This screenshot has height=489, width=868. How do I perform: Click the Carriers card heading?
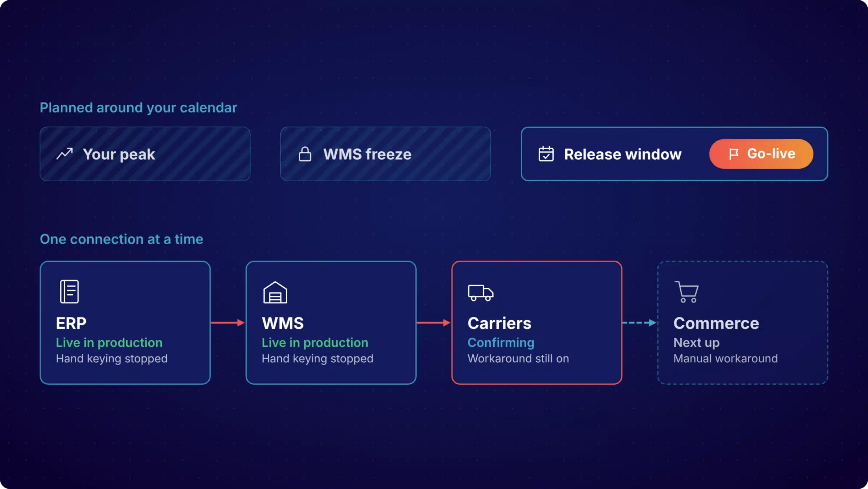(499, 323)
